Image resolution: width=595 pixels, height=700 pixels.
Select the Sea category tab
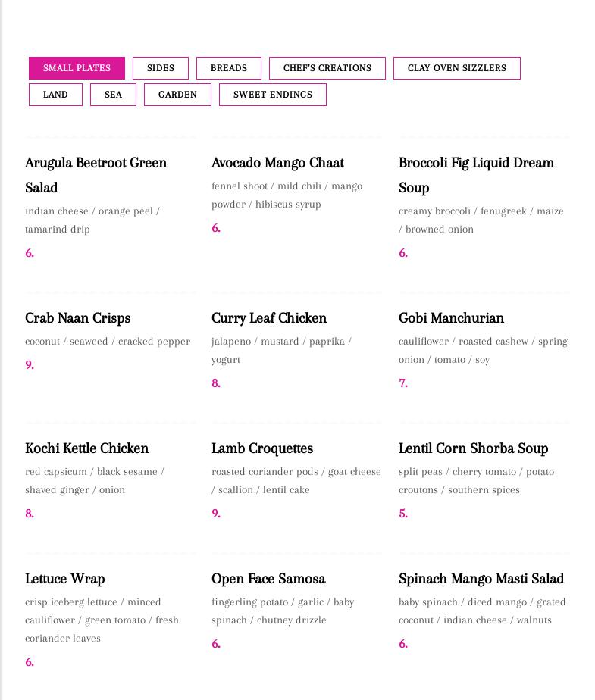coord(113,95)
